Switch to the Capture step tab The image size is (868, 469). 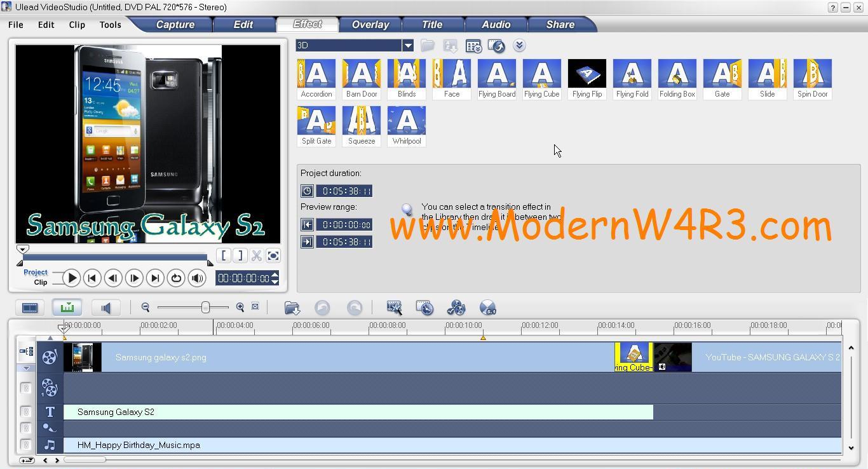pyautogui.click(x=175, y=25)
